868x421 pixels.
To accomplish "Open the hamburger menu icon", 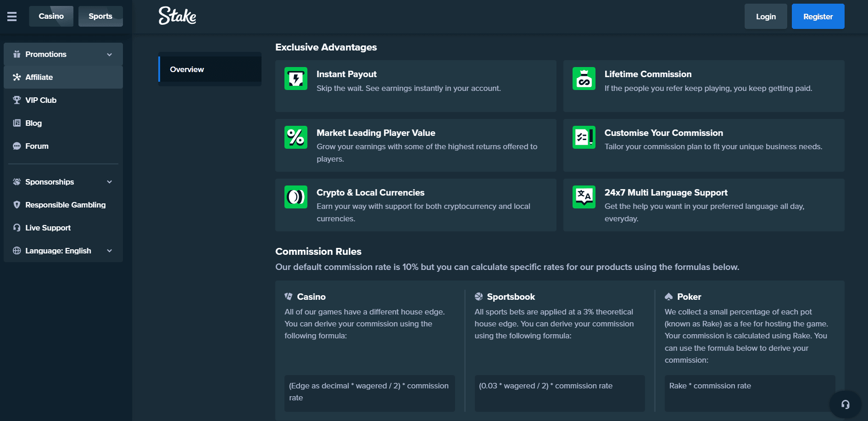I will [x=12, y=17].
